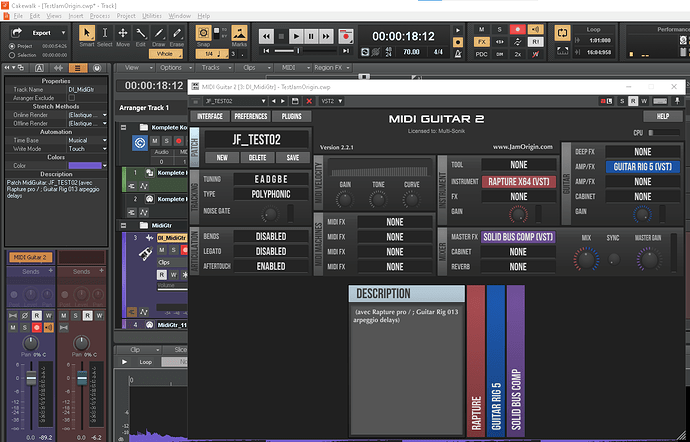Select the Selection export radio button
The height and width of the screenshot is (442, 690).
(12, 55)
